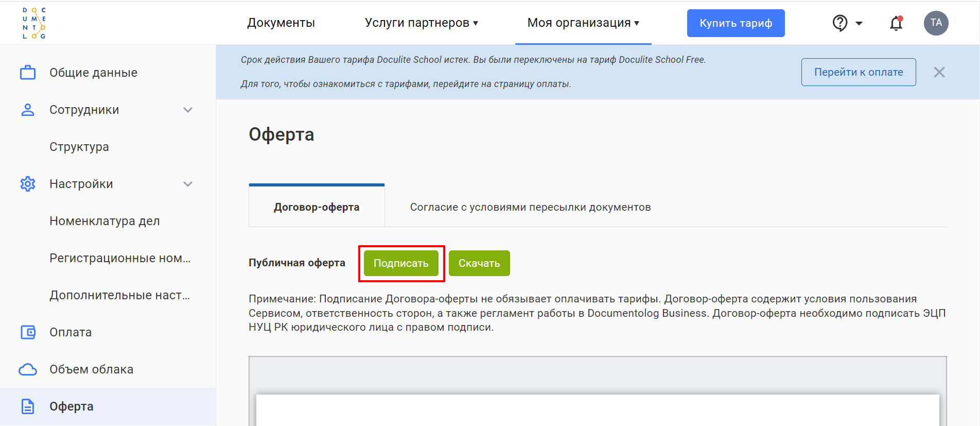Expand the Услуги партнеров dropdown

[x=421, y=23]
